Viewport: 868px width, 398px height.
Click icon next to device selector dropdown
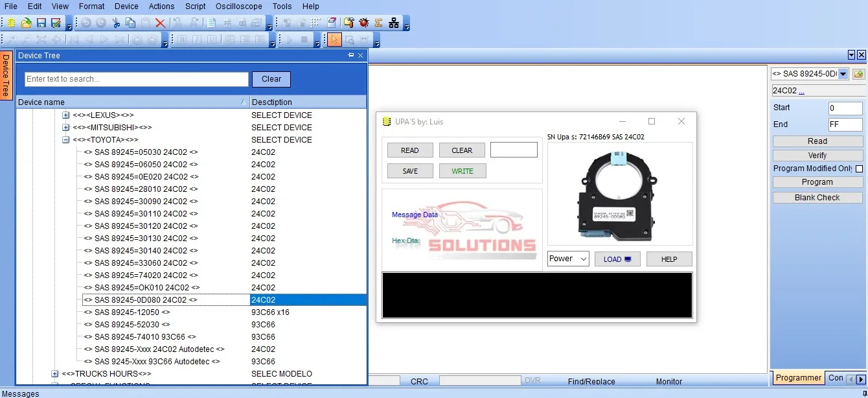[858, 74]
